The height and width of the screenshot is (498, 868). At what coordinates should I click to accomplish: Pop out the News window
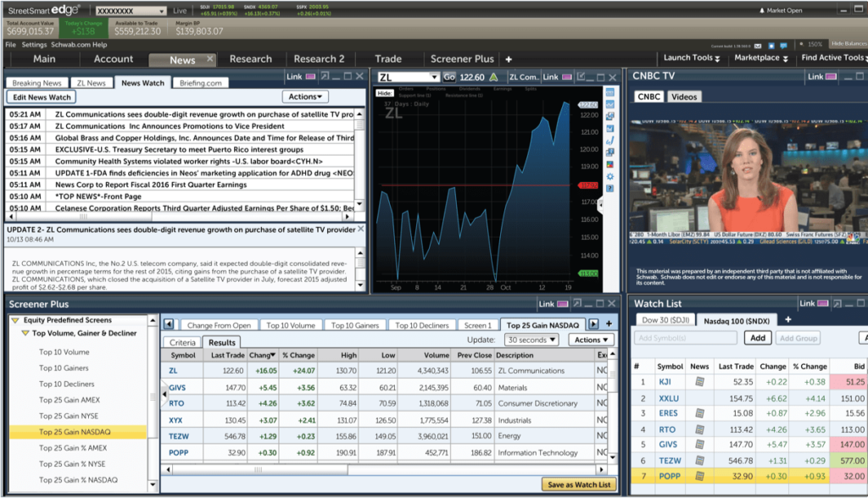tap(325, 76)
